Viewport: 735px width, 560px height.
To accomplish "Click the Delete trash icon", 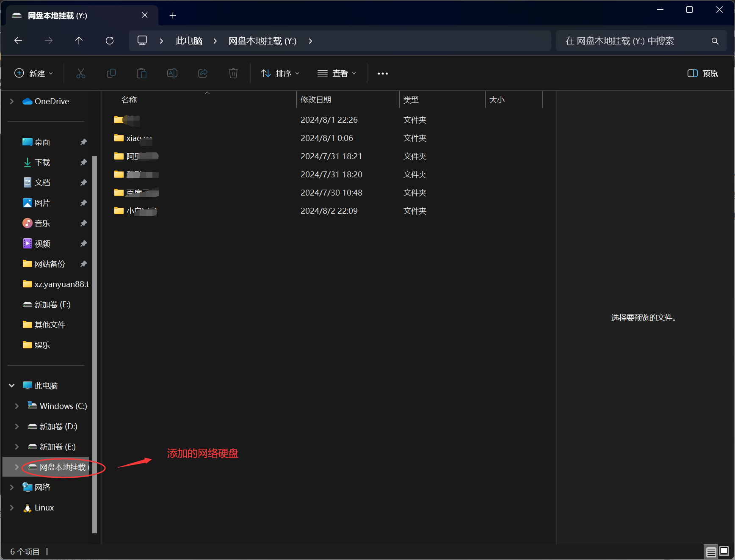I will (233, 73).
